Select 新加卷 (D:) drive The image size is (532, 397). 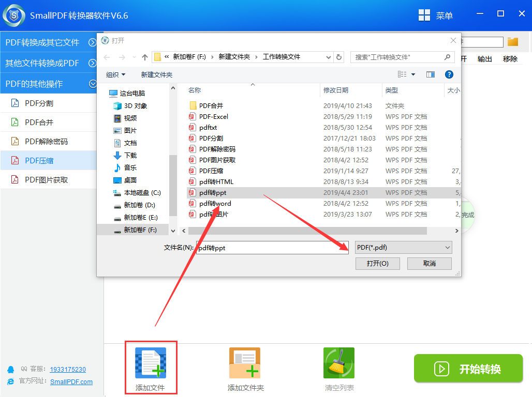(135, 205)
